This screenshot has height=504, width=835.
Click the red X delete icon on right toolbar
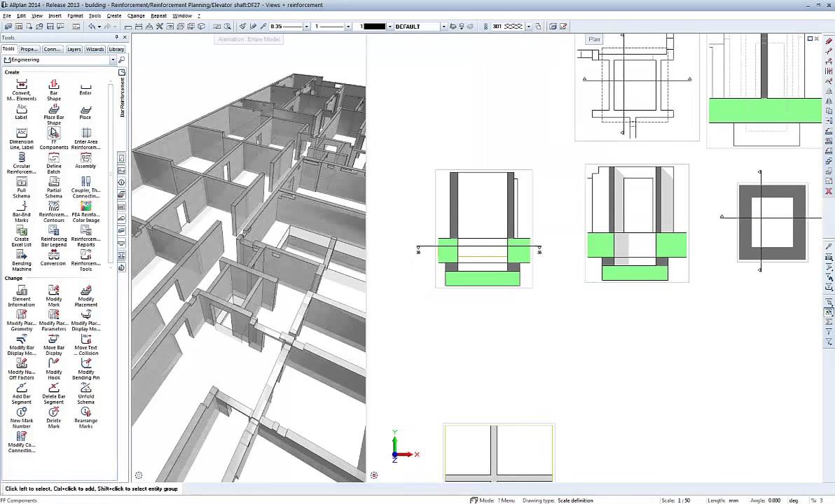tap(829, 191)
